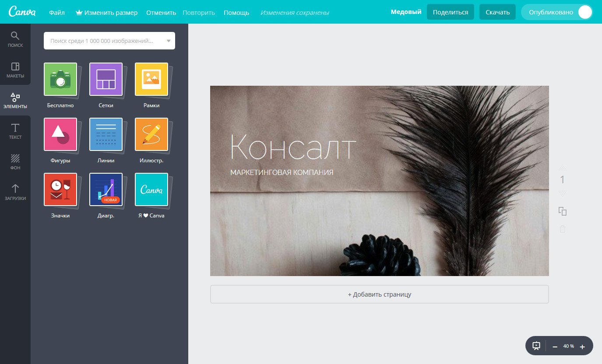Image resolution: width=602 pixels, height=364 pixels.
Task: Open the Файл menu
Action: (x=57, y=13)
